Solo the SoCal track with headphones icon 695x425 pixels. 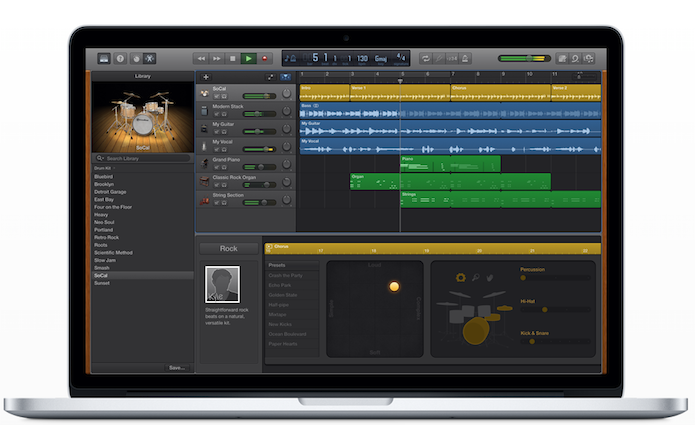click(x=224, y=96)
